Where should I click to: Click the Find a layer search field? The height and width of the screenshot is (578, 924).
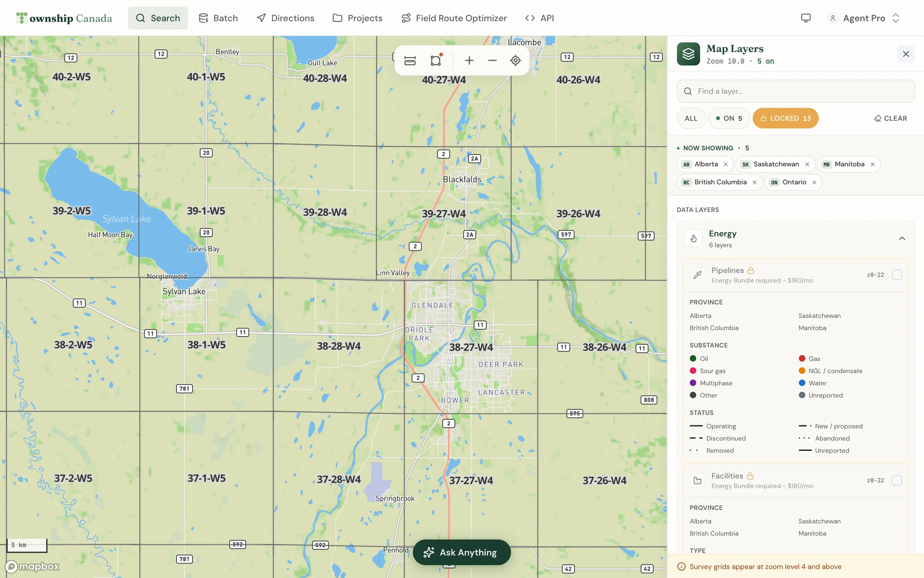pyautogui.click(x=796, y=91)
